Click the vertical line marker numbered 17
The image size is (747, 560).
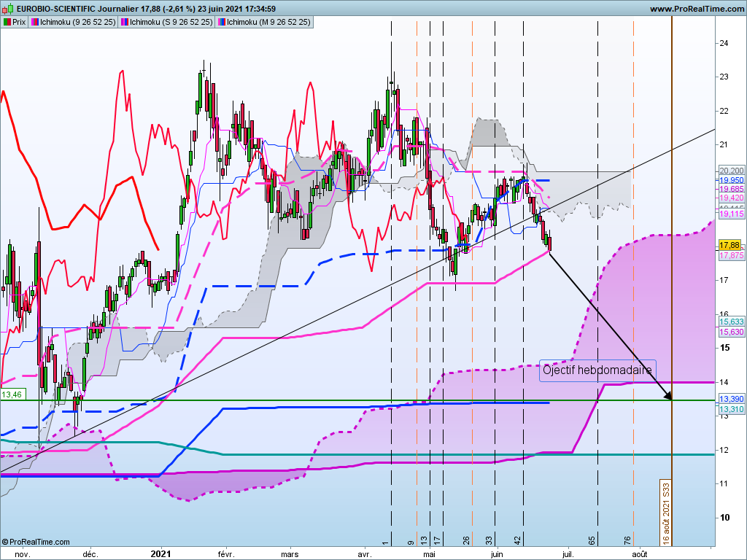[x=438, y=541]
